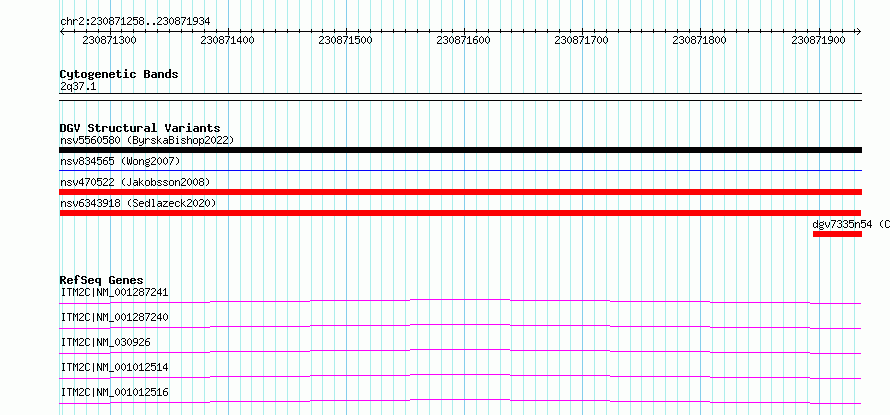The height and width of the screenshot is (415, 890).
Task: Click the ITM2C NM_001287241 magenta gene line
Action: coord(460,301)
